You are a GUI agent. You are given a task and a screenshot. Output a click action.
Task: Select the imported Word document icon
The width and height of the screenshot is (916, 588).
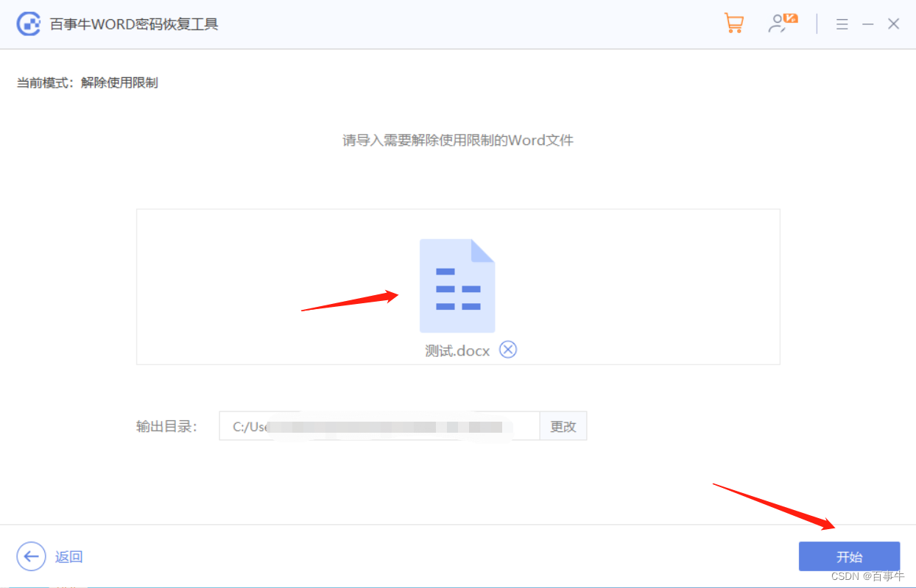pos(457,286)
